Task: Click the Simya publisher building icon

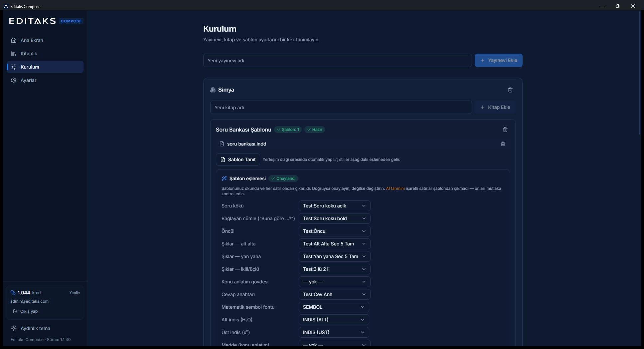Action: coord(213,90)
